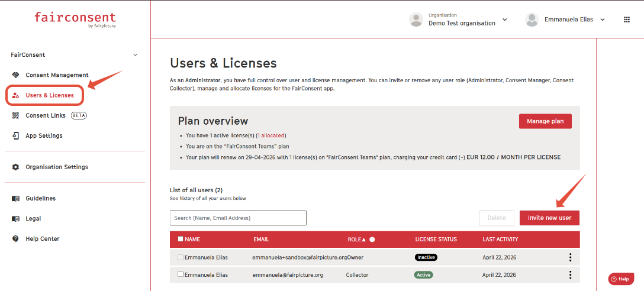Image resolution: width=644 pixels, height=291 pixels.
Task: Click email emmanuela+sandbox@fairpicture.org
Action: point(300,258)
